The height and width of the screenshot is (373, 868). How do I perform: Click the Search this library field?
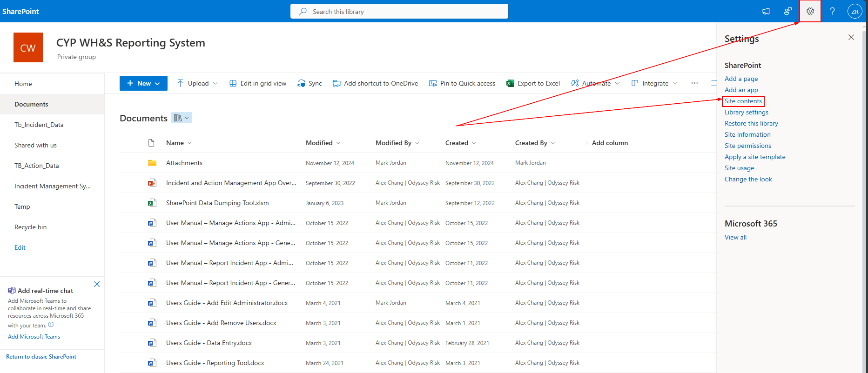coord(399,11)
